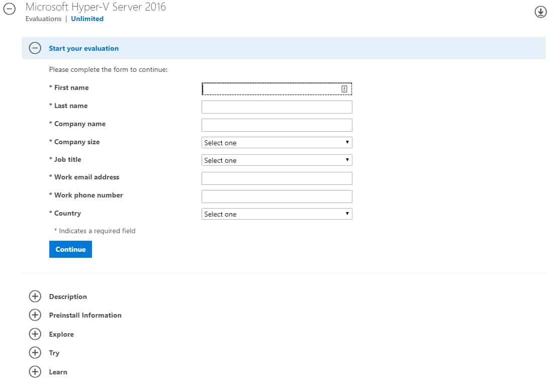Click into the Last name field
The width and height of the screenshot is (556, 392).
pyautogui.click(x=276, y=107)
